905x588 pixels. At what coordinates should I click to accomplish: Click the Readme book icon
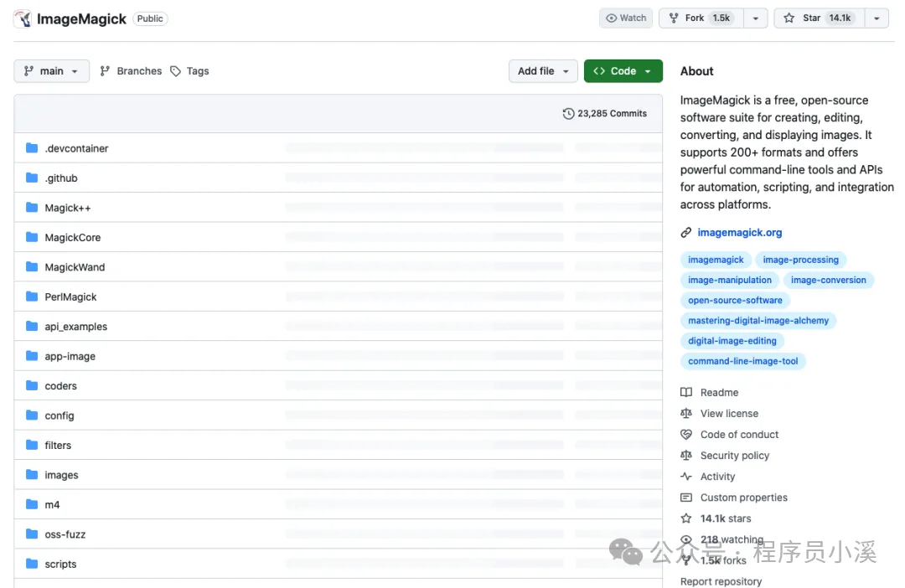click(x=685, y=392)
